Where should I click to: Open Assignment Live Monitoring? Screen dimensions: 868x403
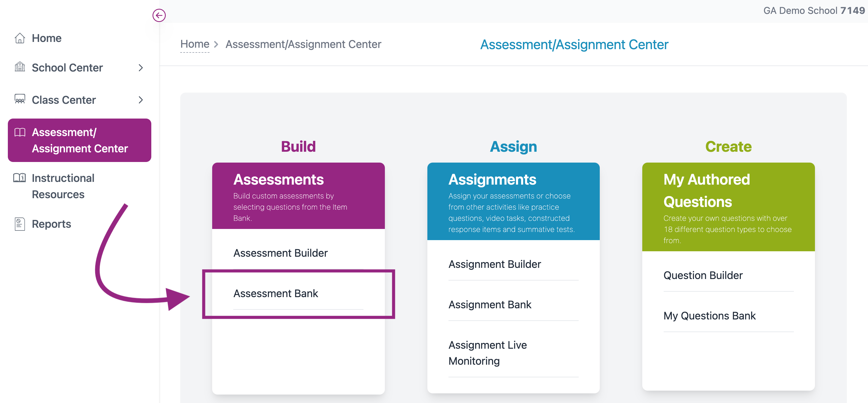coord(487,353)
